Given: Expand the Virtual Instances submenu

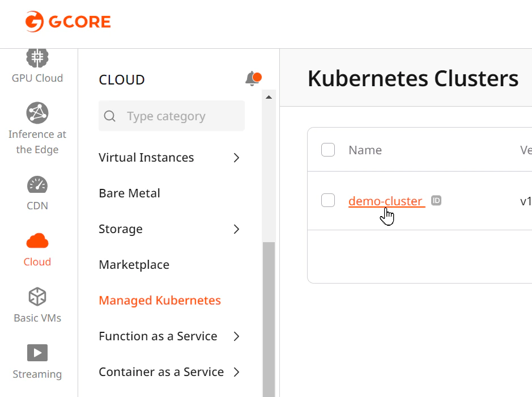Looking at the screenshot, I should click(x=236, y=158).
